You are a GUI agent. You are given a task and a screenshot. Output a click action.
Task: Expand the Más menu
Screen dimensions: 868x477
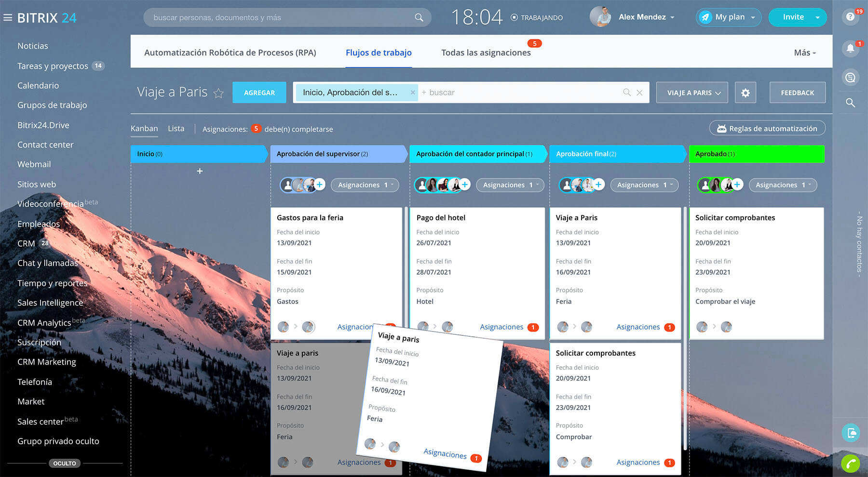click(804, 53)
